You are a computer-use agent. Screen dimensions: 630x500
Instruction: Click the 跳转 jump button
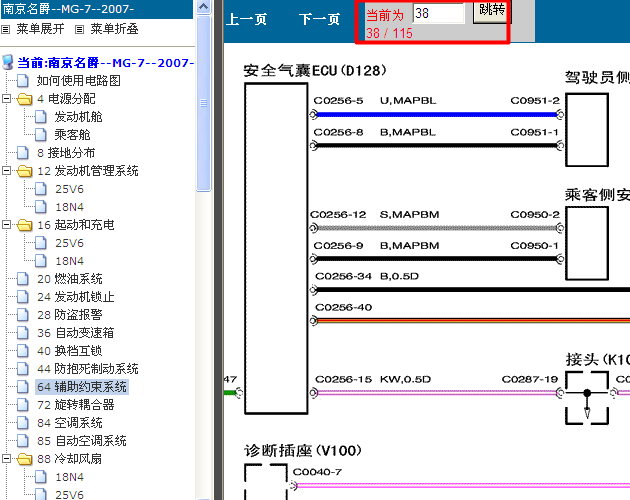point(491,12)
